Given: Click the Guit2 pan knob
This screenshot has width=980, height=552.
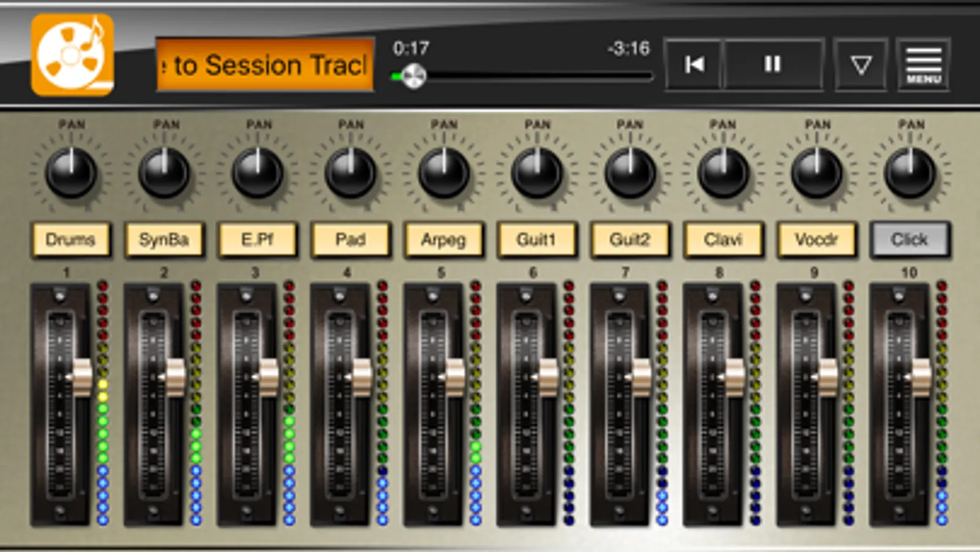Looking at the screenshot, I should coord(630,173).
